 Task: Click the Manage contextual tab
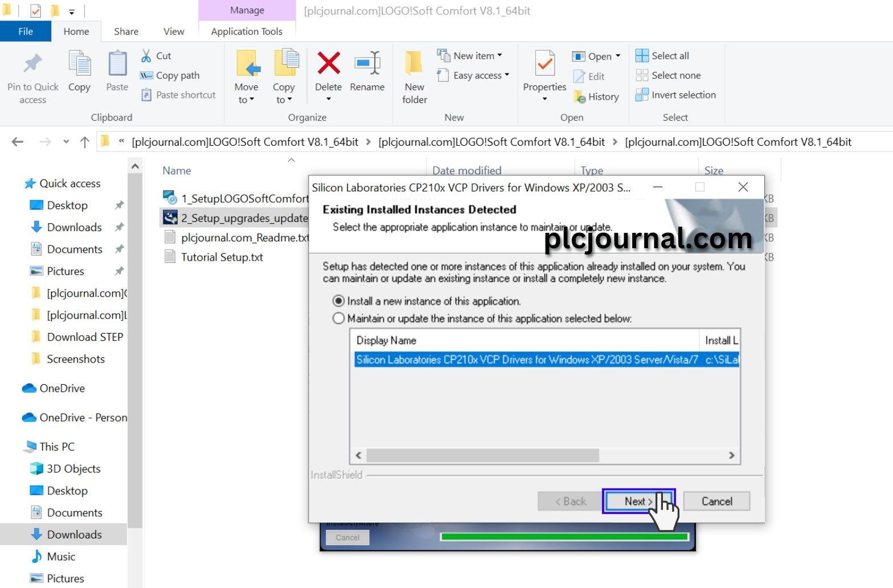[247, 10]
